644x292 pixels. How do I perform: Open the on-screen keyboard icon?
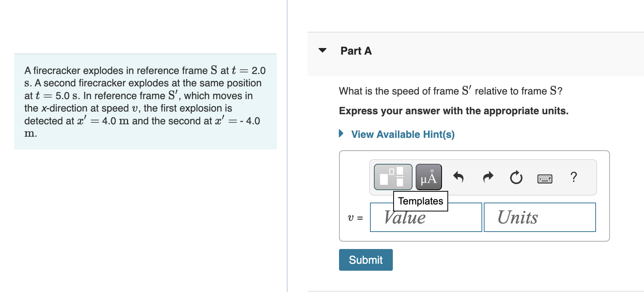click(545, 178)
